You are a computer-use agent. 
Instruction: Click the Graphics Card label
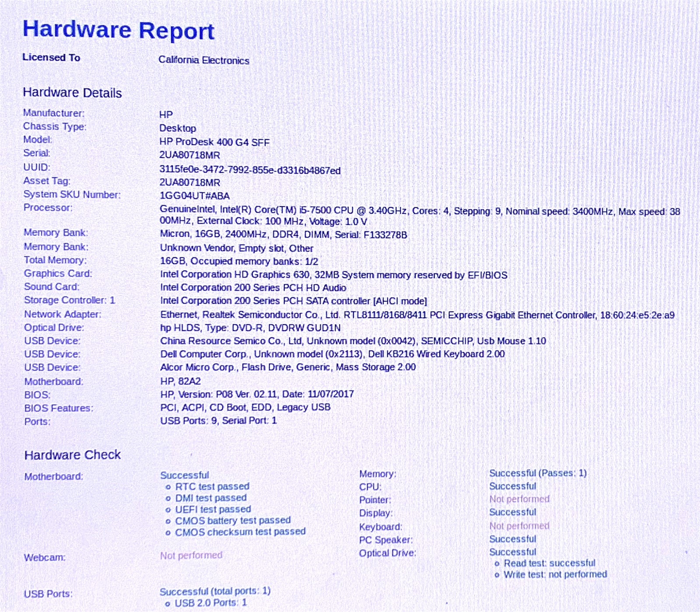click(x=58, y=273)
